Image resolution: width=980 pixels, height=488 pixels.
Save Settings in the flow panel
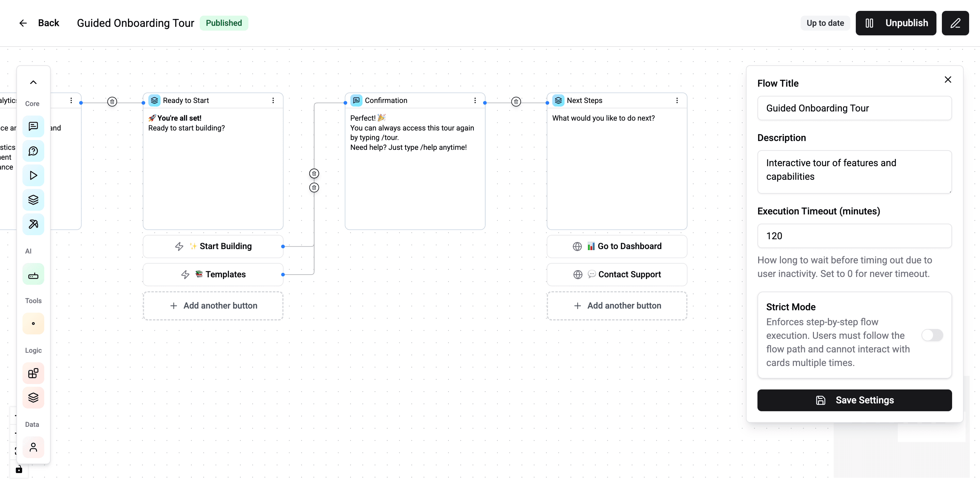point(854,400)
